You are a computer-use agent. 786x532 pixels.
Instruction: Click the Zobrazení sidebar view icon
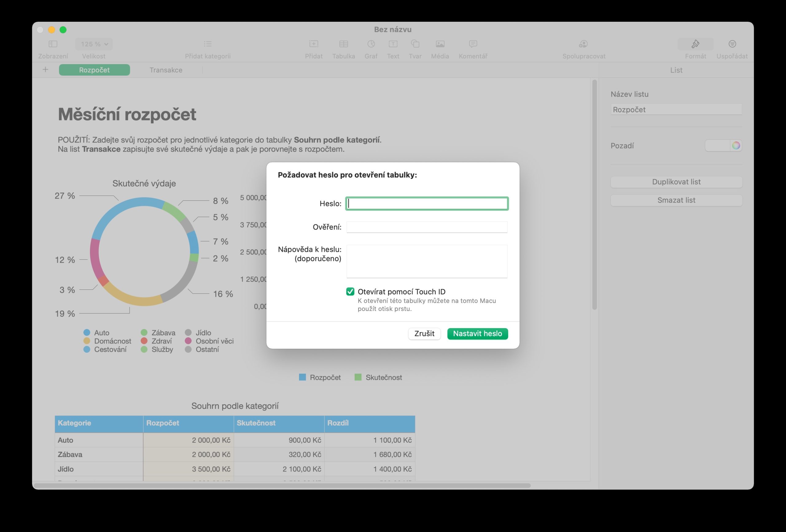pos(53,44)
